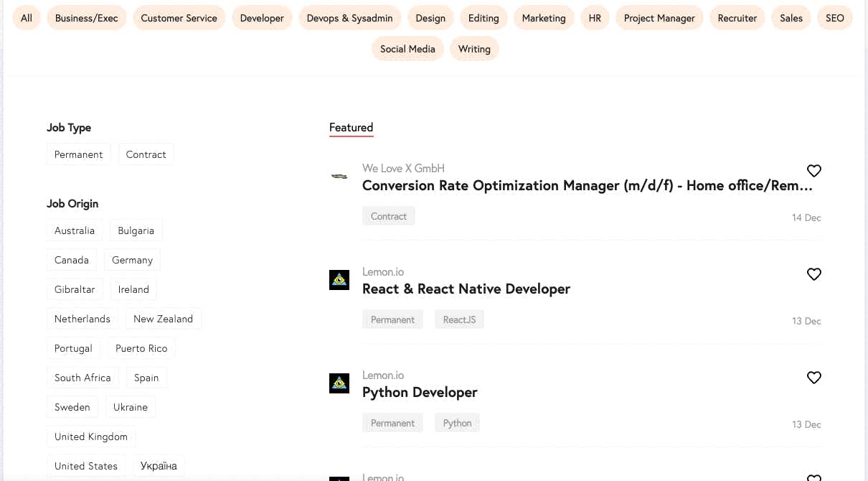868x481 pixels.
Task: Open the Python Developer job title
Action: [x=420, y=392]
